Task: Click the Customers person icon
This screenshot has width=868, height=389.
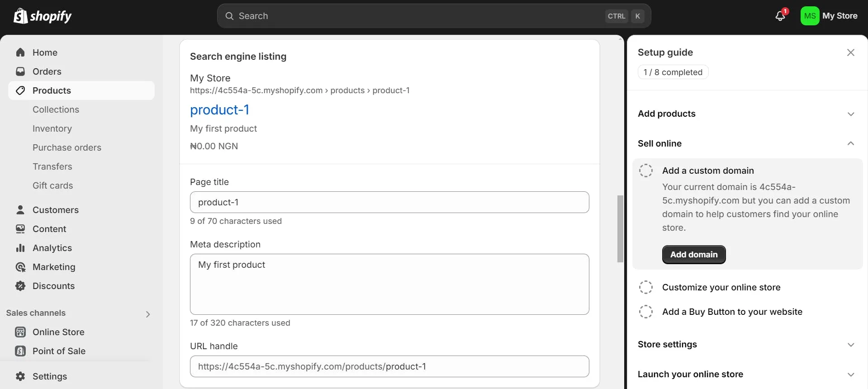Action: [x=20, y=210]
